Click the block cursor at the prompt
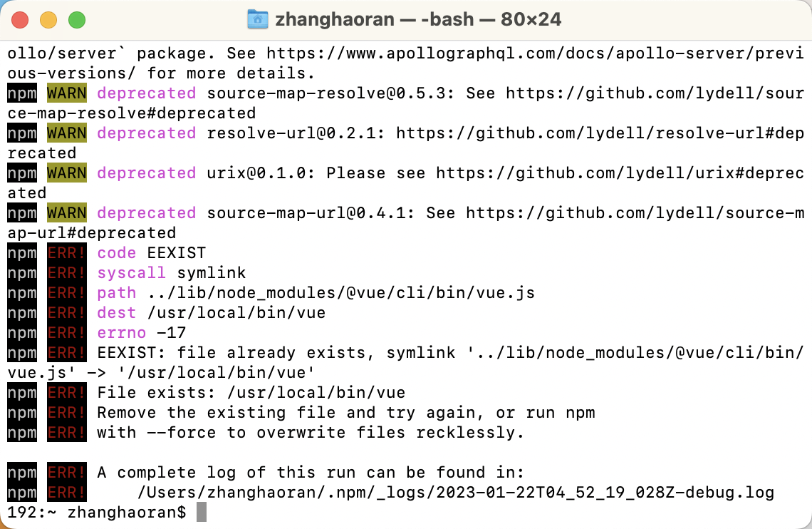Screen dimensions: 812x529 pos(201,512)
